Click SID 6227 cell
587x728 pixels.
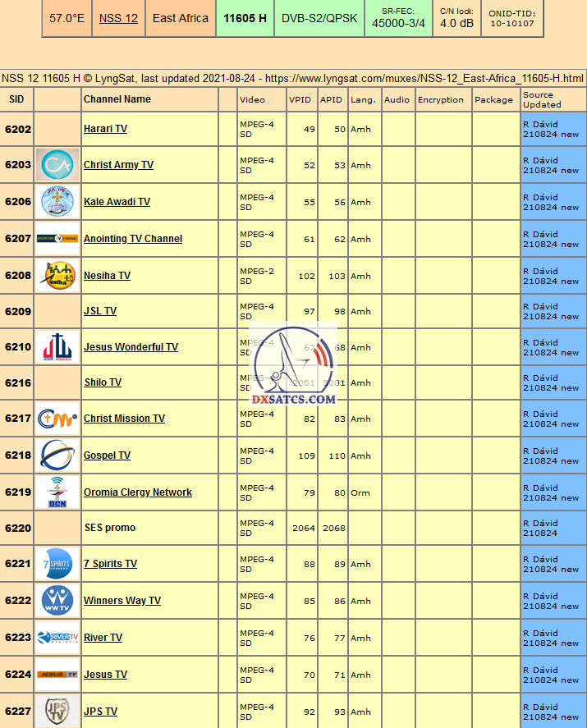coord(16,712)
